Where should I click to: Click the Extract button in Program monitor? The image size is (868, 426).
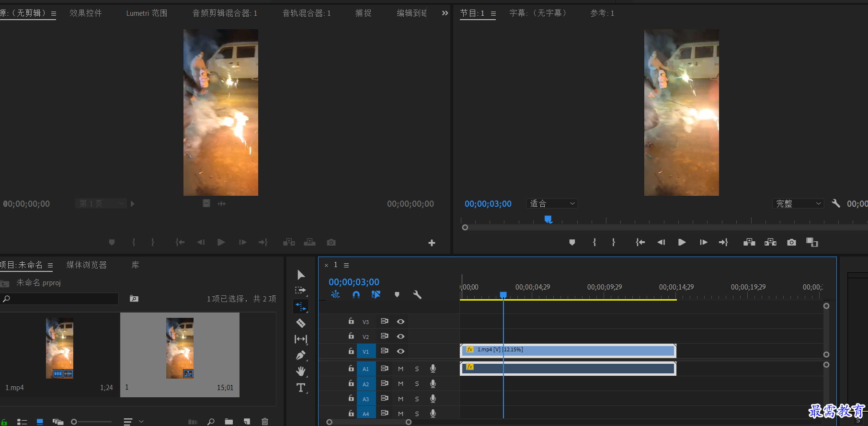pos(770,243)
